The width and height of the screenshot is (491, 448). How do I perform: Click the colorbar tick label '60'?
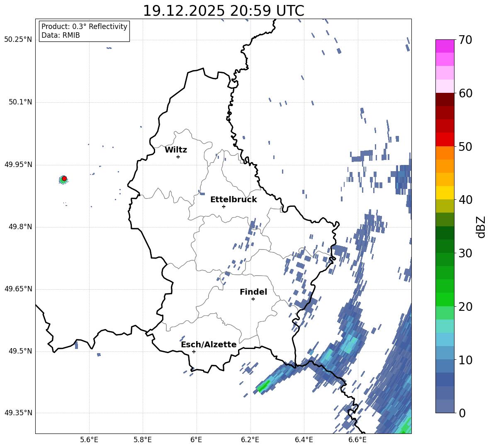(x=465, y=93)
